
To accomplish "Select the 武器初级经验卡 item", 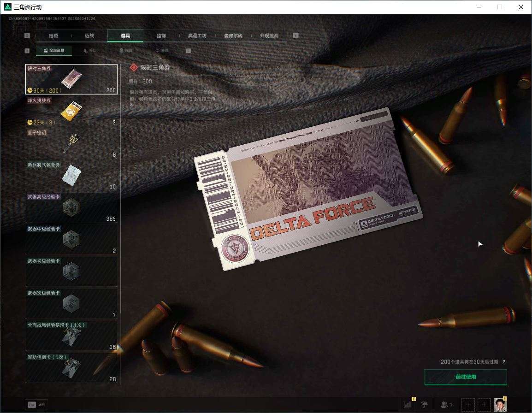I will point(71,271).
